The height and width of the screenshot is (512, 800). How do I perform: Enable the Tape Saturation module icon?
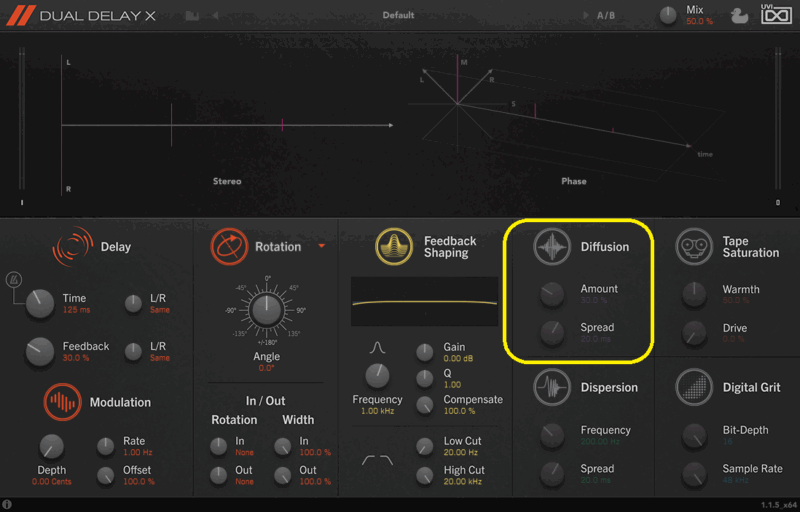point(694,246)
